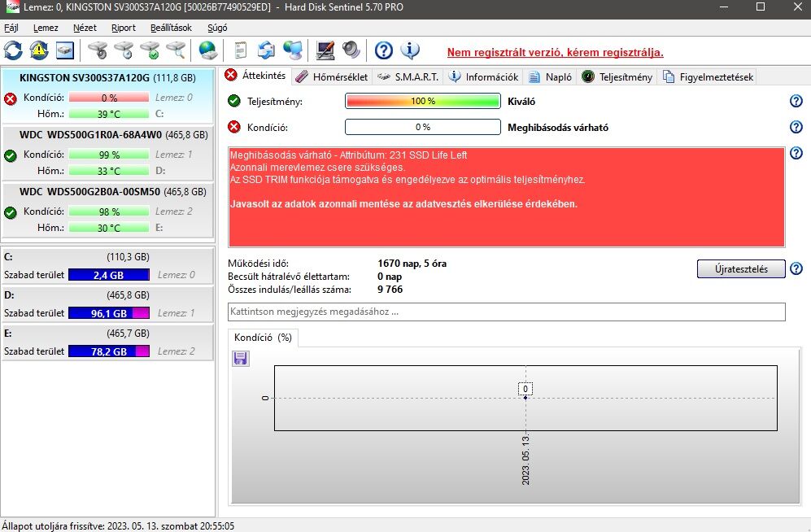This screenshot has height=532, width=811.
Task: Click the 0 % Kondíció bar in overview
Action: (422, 127)
